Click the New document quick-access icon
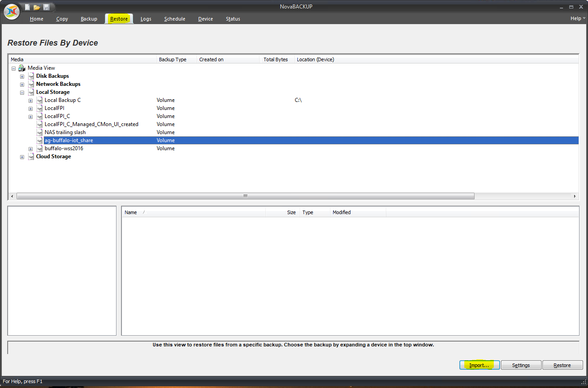 click(x=28, y=7)
